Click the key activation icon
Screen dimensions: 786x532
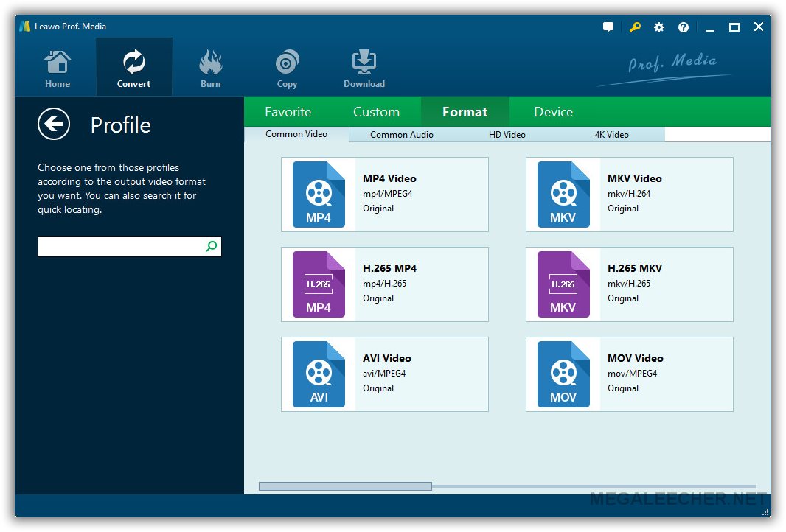[635, 27]
